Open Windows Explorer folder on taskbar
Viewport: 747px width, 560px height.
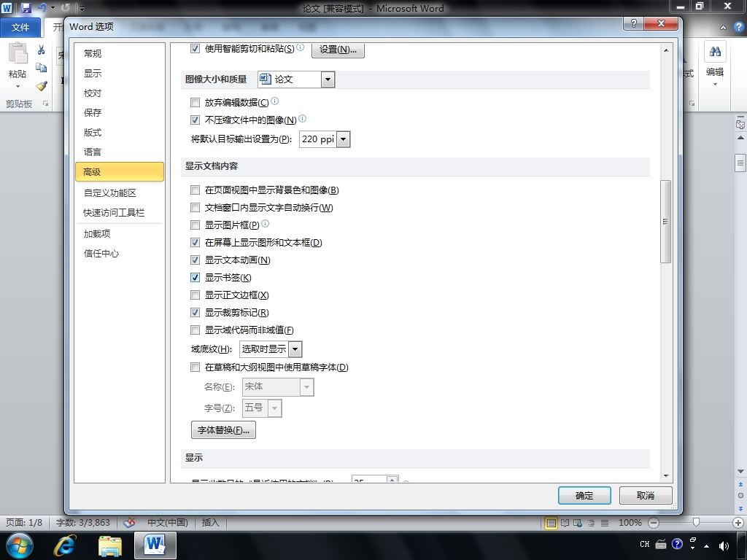(x=110, y=545)
